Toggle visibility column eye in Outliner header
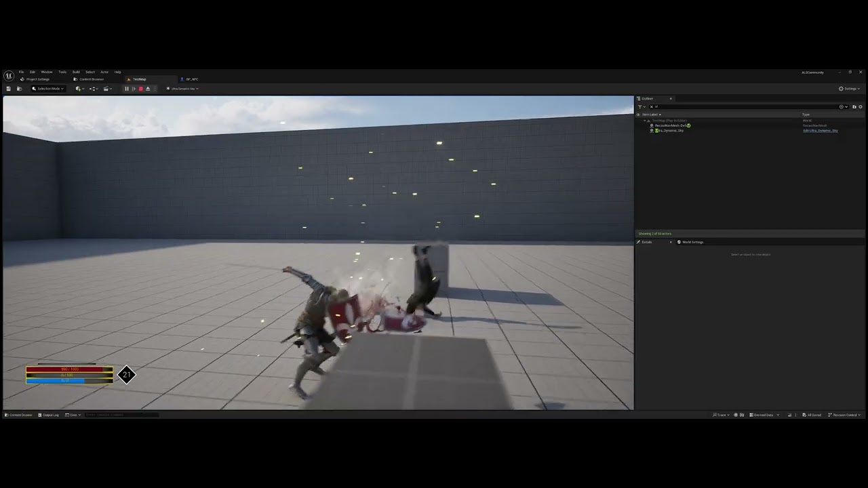Screen dimensions: 868x488 click(x=638, y=115)
